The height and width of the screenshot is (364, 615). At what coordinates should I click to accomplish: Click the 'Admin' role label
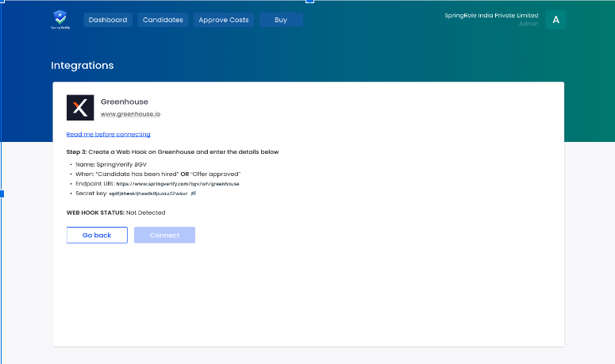point(529,24)
